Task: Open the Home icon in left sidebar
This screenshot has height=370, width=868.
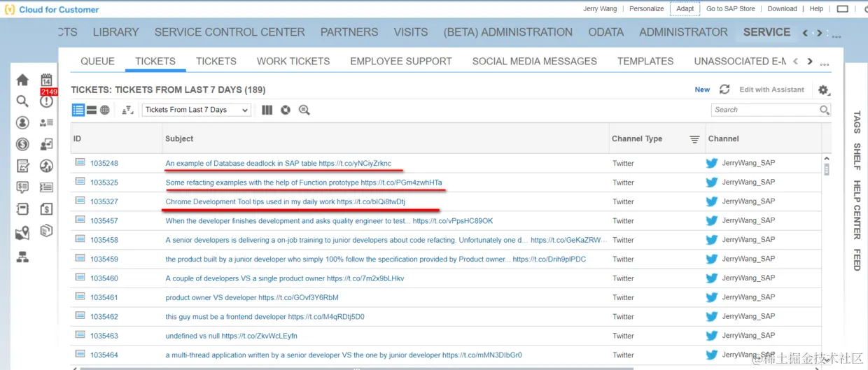Action: pyautogui.click(x=22, y=80)
